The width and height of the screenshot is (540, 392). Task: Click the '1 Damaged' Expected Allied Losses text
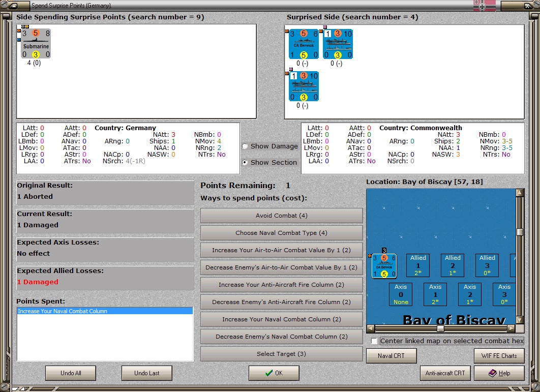tap(38, 282)
